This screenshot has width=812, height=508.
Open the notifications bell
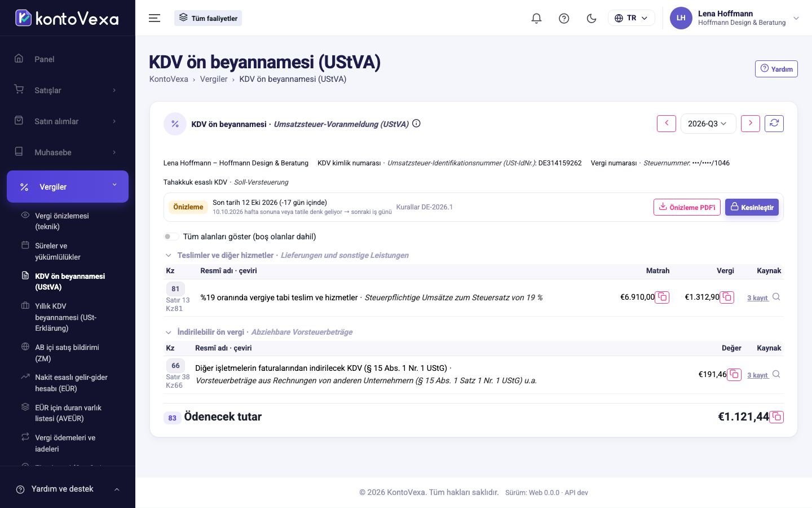pyautogui.click(x=536, y=18)
